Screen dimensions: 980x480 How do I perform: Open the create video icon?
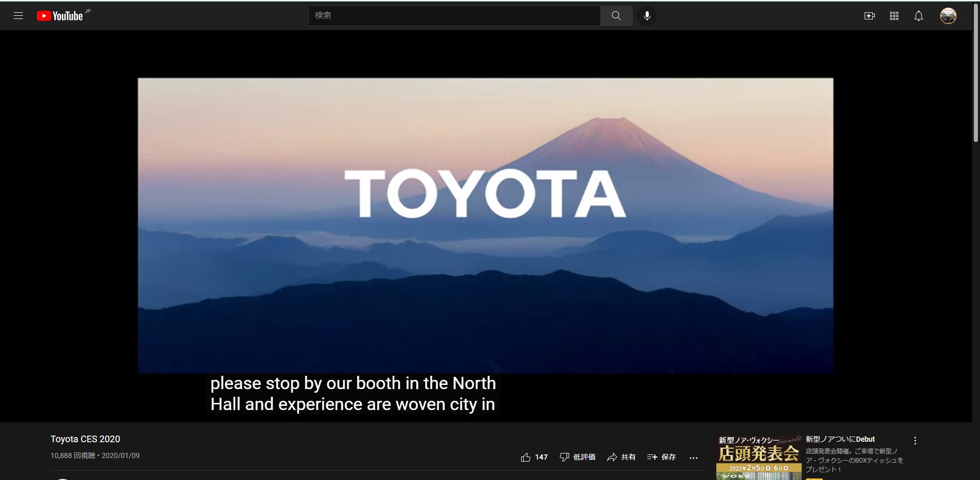[870, 16]
